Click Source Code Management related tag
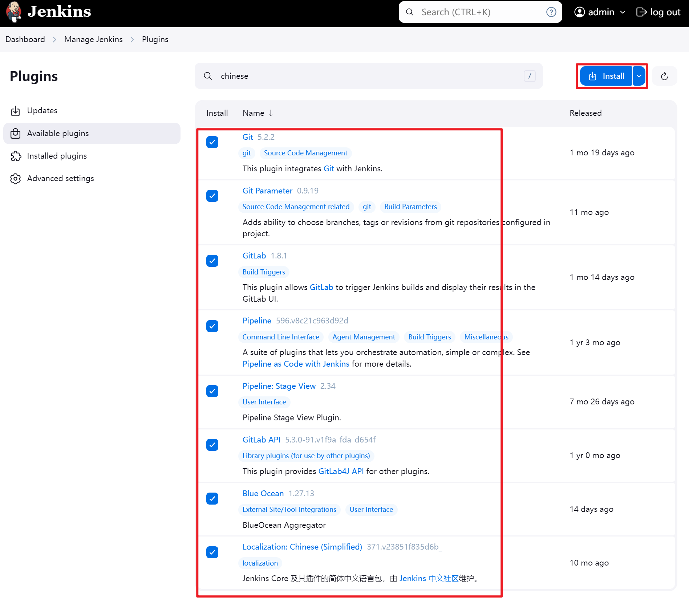 [296, 207]
